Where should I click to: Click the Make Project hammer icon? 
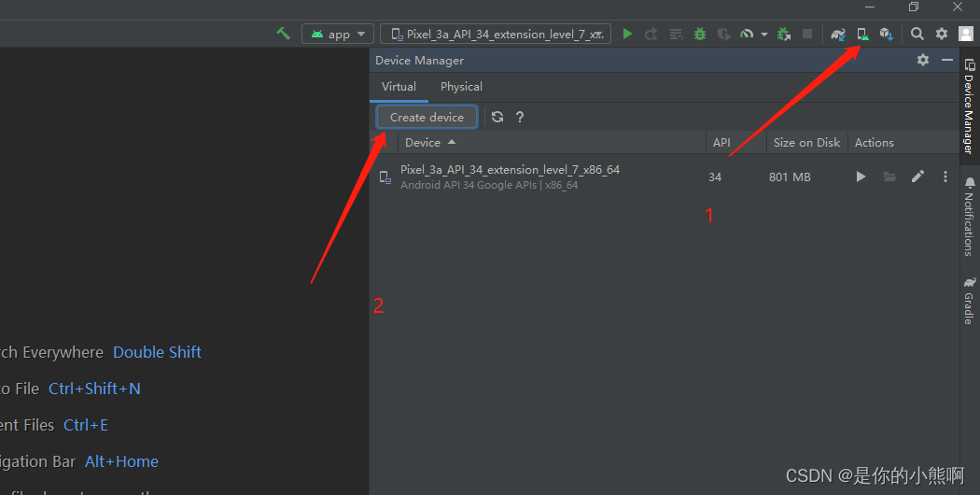283,34
